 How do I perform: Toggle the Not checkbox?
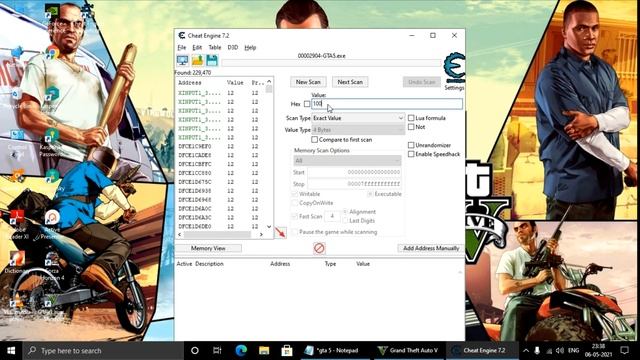[x=411, y=127]
